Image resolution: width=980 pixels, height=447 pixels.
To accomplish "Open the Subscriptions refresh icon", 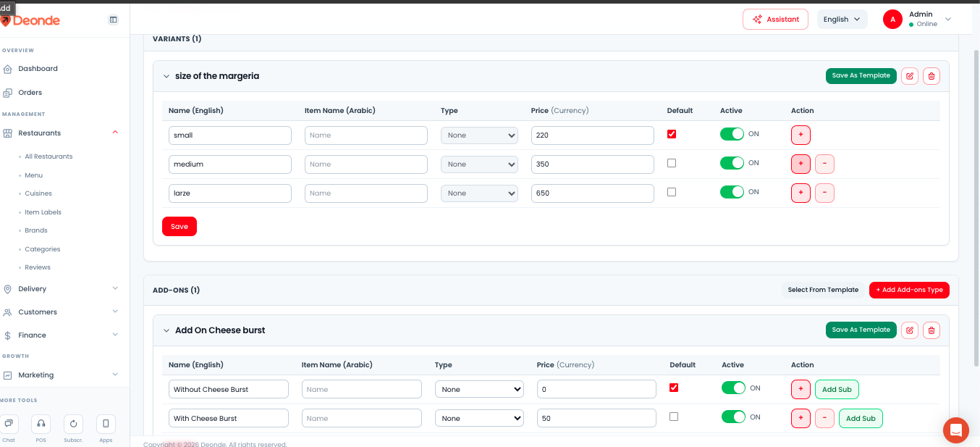I will click(73, 424).
